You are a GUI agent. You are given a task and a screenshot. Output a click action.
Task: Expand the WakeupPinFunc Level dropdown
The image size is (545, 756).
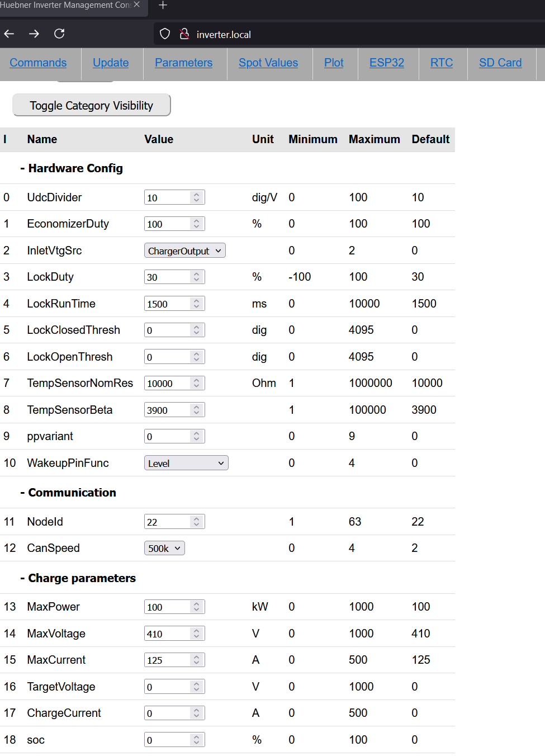186,463
